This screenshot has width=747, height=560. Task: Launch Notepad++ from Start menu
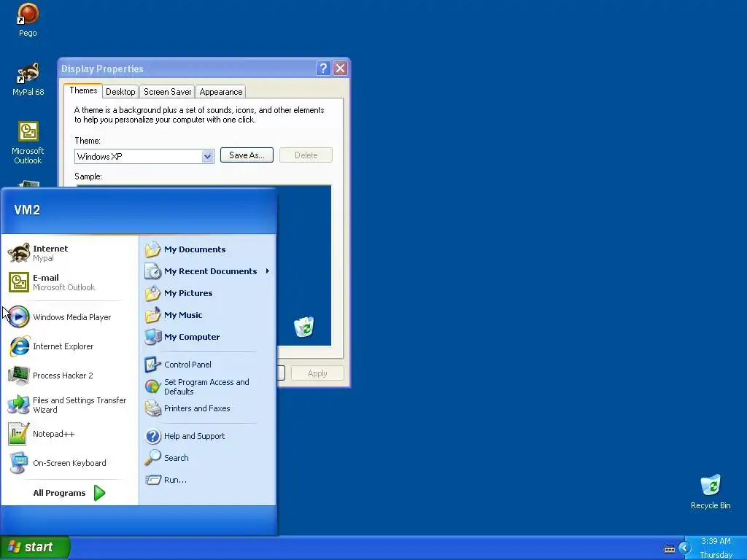[x=70, y=434]
